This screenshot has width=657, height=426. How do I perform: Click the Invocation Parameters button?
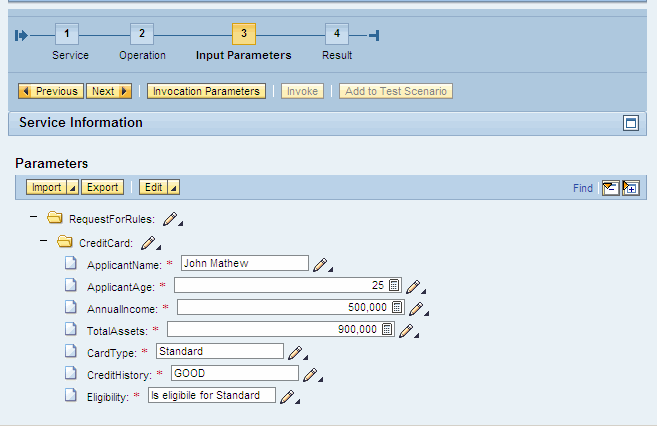coord(207,91)
